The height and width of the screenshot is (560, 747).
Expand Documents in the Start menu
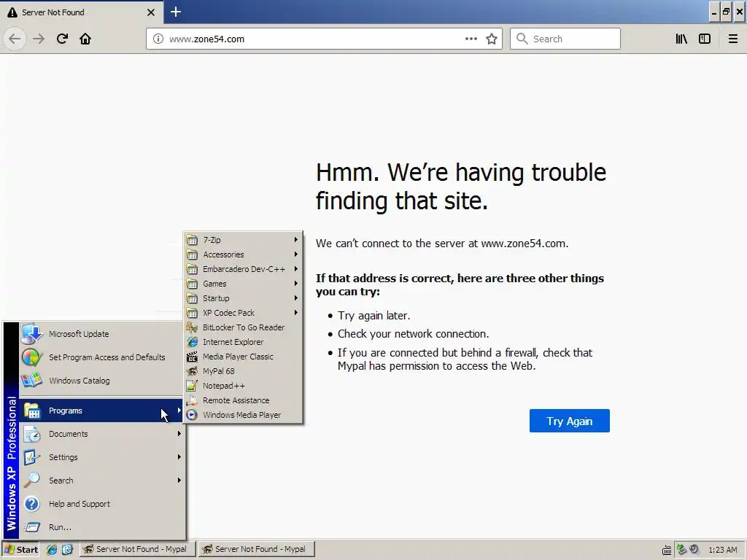coord(102,434)
